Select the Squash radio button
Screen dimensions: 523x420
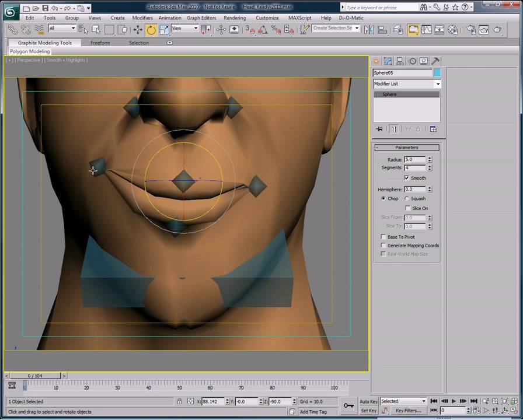pos(407,198)
